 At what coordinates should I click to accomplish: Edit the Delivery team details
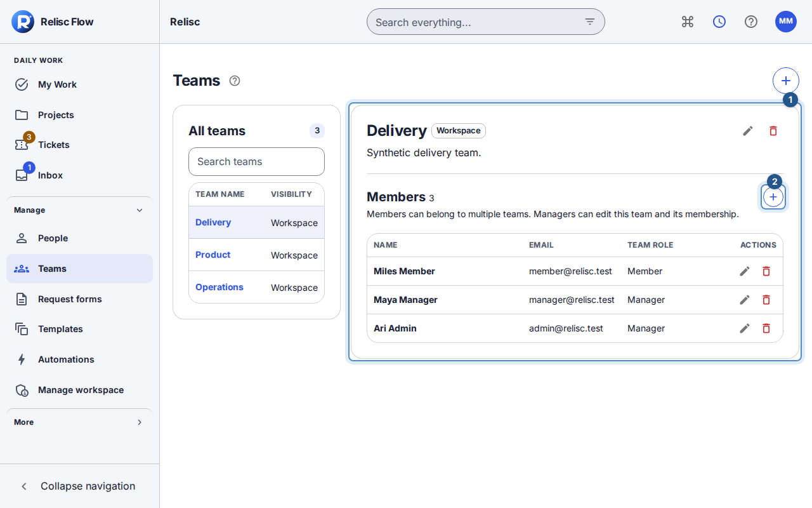coord(748,131)
